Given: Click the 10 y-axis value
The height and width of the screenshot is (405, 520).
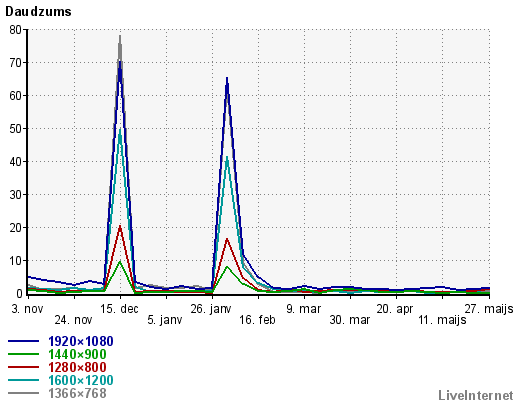Looking at the screenshot, I should (x=16, y=261).
